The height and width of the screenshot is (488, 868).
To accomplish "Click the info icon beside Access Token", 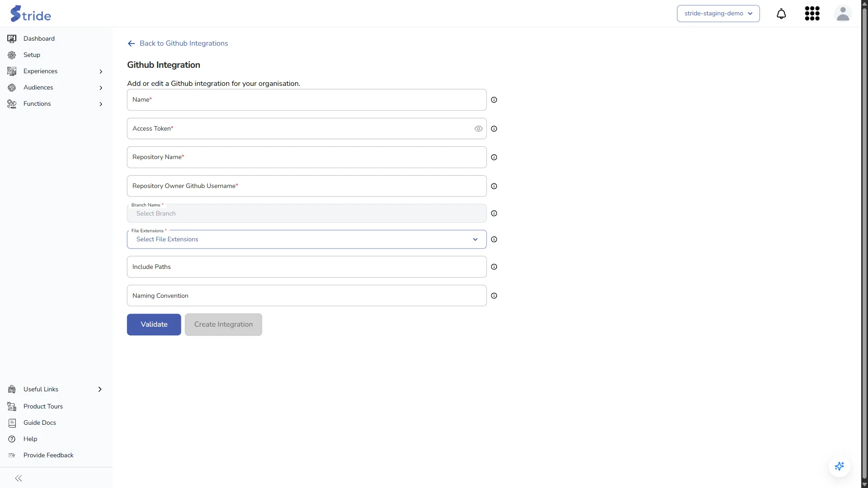I will pyautogui.click(x=494, y=129).
